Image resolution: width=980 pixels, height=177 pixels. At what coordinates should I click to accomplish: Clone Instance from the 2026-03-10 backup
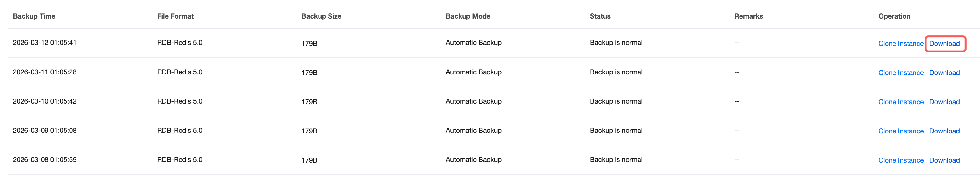pyautogui.click(x=900, y=102)
